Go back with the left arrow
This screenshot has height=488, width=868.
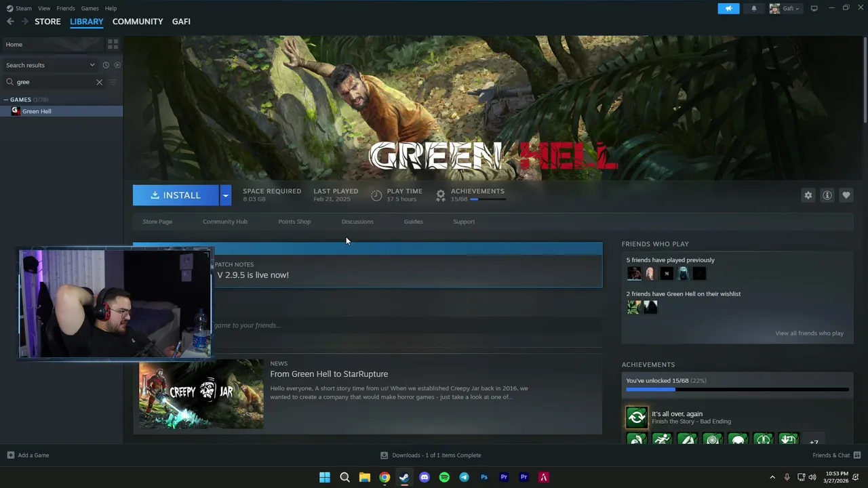(x=10, y=22)
